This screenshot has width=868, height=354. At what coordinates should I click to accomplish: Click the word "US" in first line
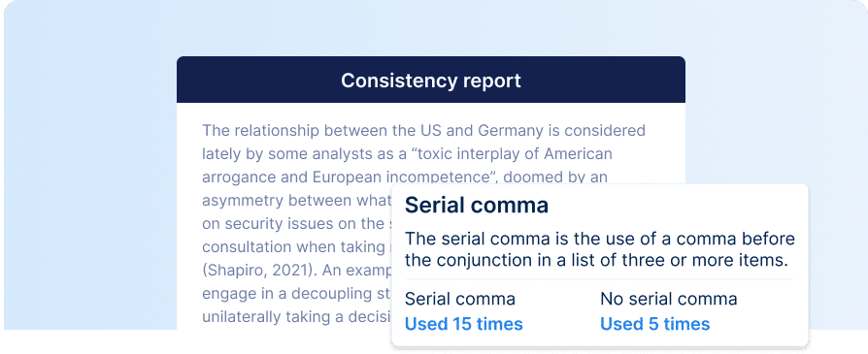coord(425,131)
